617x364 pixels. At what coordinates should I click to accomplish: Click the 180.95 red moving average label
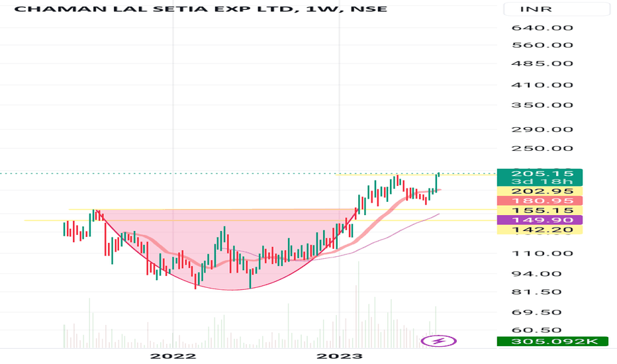click(x=540, y=201)
